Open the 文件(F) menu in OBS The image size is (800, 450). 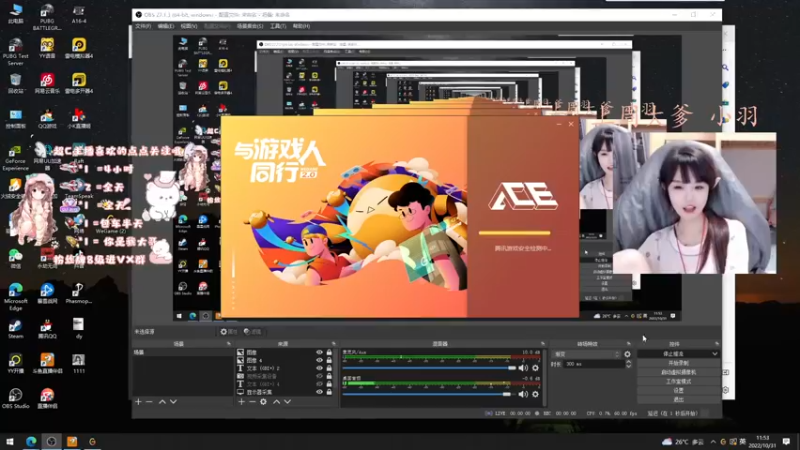[x=143, y=26]
